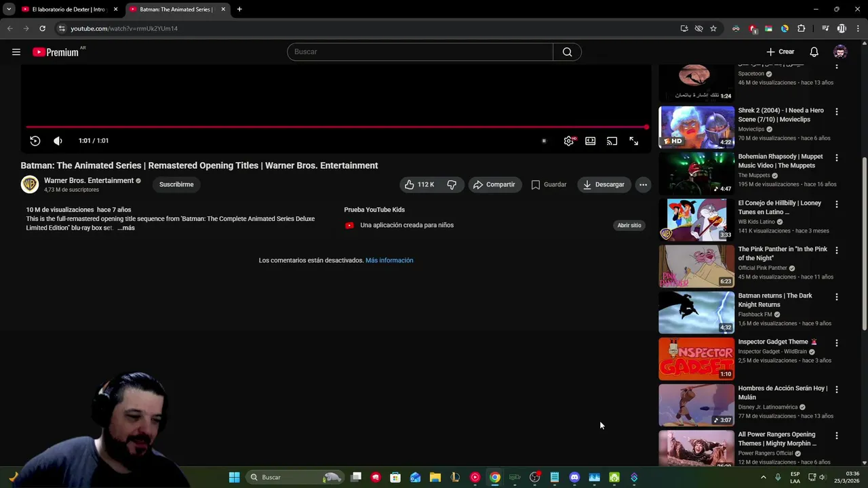Click Abrir sitio for YouTube Kids
This screenshot has width=868, height=488.
(x=629, y=225)
